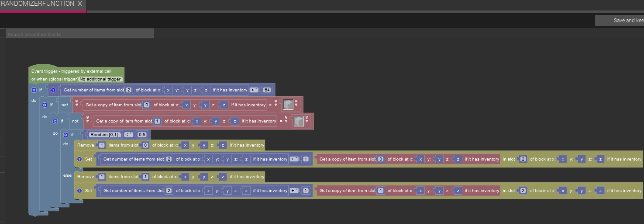Select the z variable in the outermost if condition
Viewport: 644px width, 224px height.
tap(206, 90)
